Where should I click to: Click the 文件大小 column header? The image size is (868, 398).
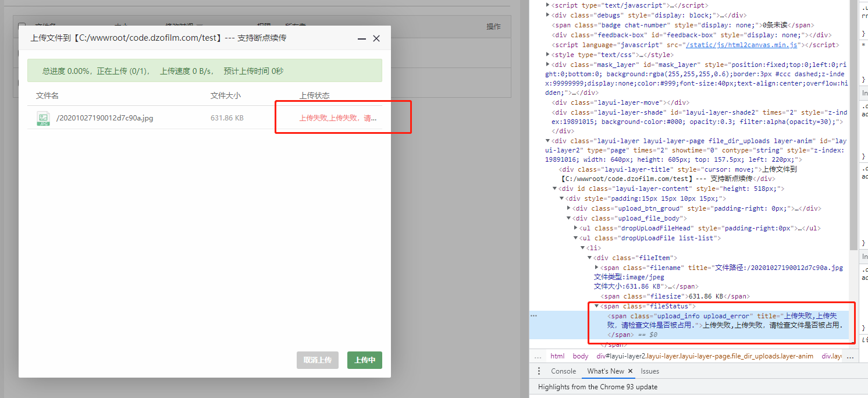(226, 95)
